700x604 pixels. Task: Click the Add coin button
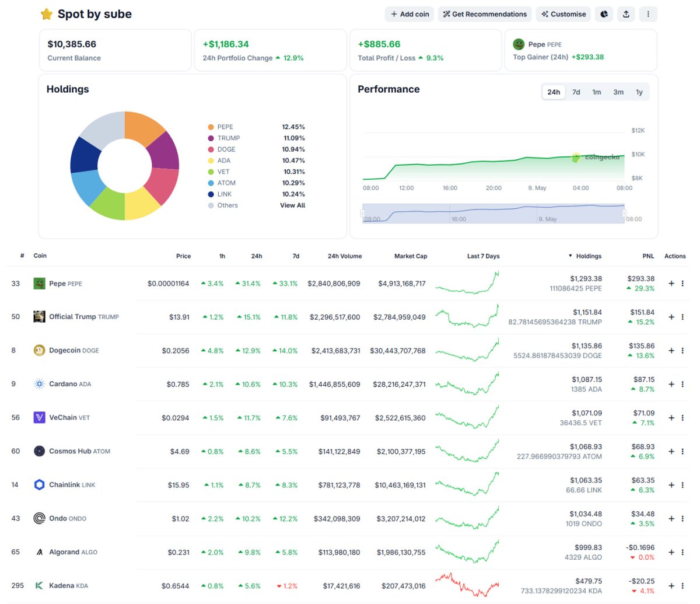(x=409, y=14)
